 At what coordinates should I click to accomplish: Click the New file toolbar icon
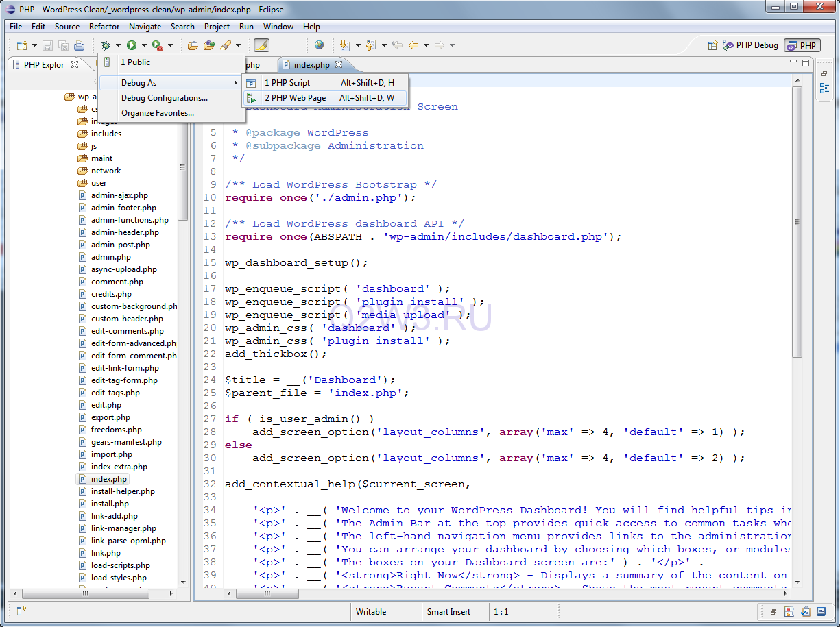tap(22, 46)
